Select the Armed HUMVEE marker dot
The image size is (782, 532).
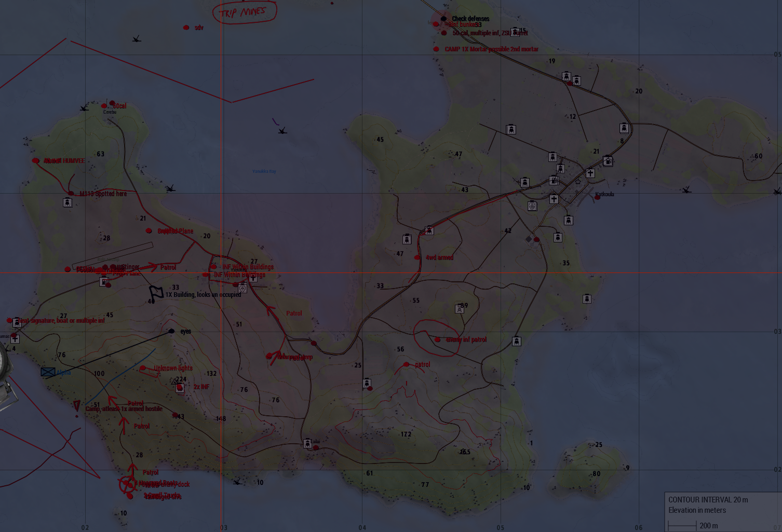(36, 161)
